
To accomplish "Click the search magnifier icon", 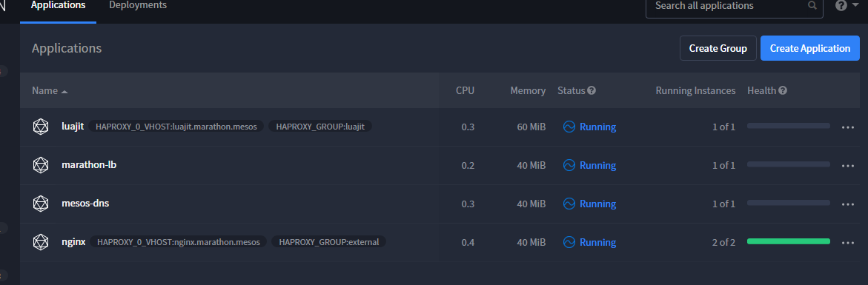I will (812, 5).
